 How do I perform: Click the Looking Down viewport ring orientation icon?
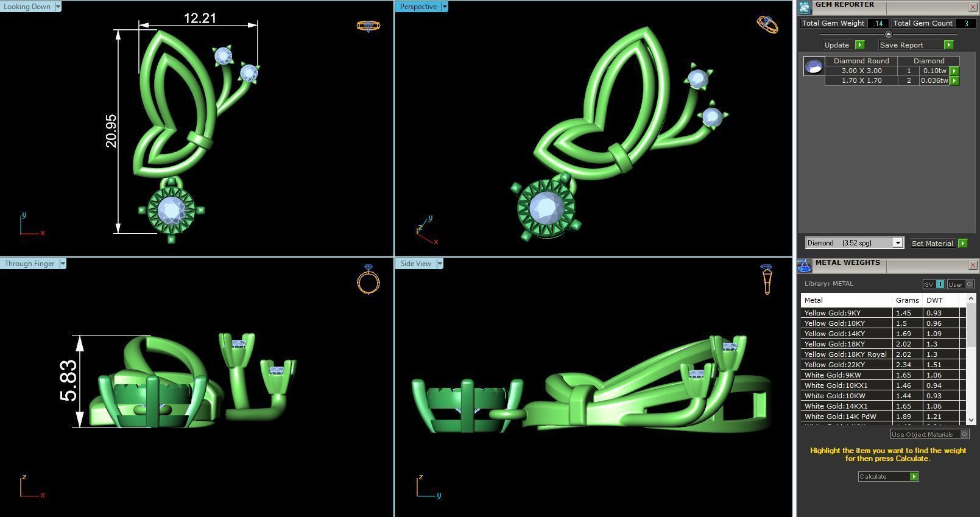coord(368,26)
